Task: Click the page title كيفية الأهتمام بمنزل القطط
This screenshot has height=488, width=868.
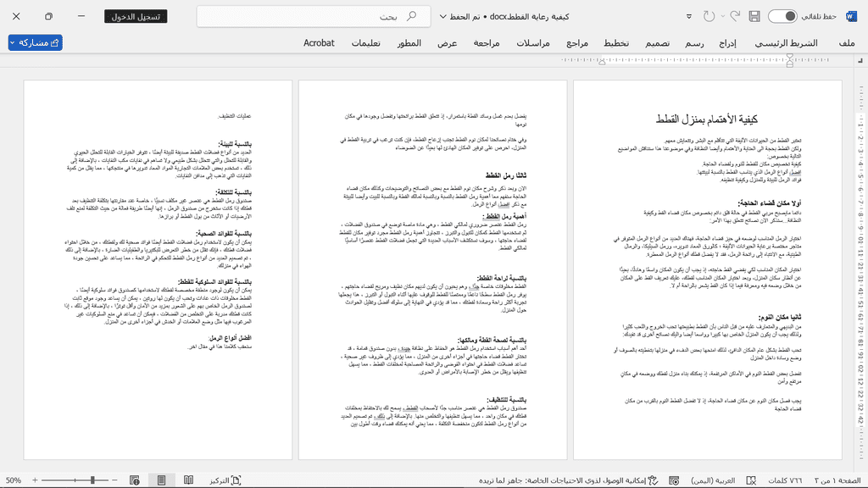Action: tap(707, 119)
